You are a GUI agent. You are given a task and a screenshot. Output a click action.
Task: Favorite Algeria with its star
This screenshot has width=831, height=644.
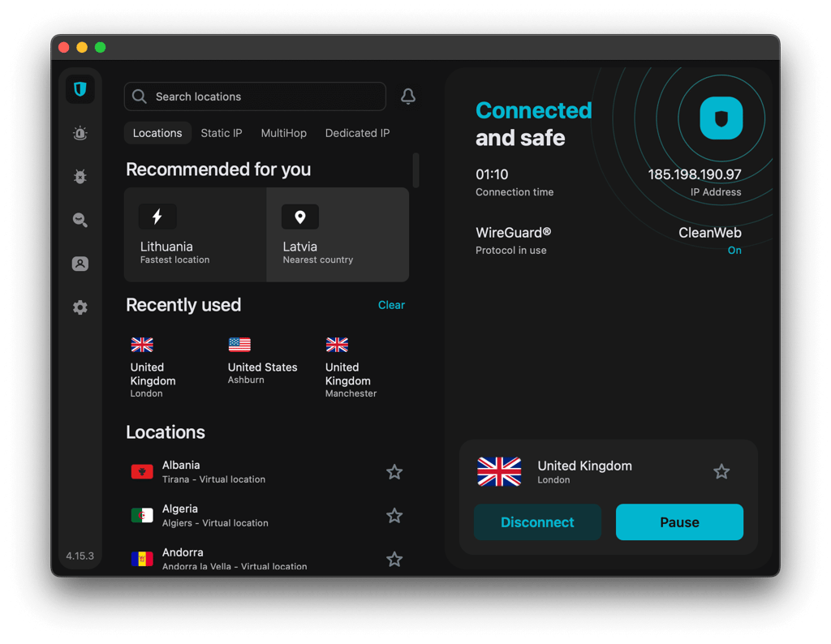coord(394,515)
